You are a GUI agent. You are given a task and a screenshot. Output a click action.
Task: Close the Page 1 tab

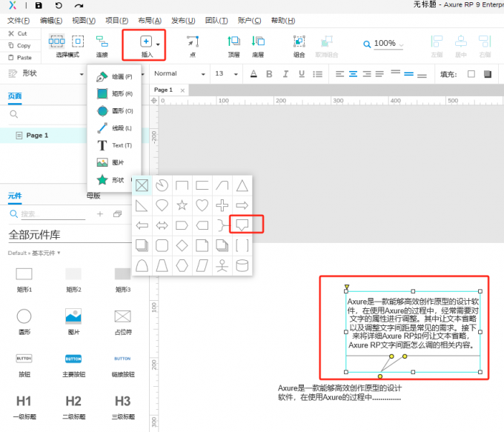182,90
